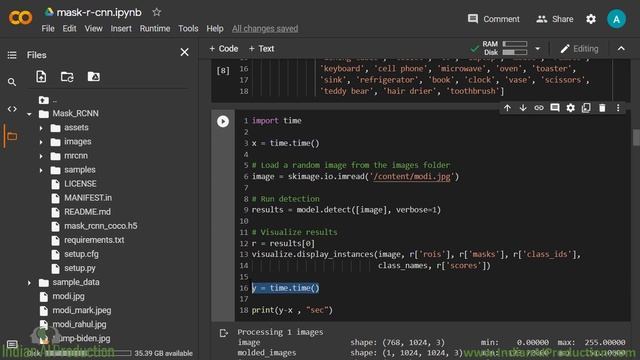Click the Colab logo
640x360 pixels.
pos(20,18)
